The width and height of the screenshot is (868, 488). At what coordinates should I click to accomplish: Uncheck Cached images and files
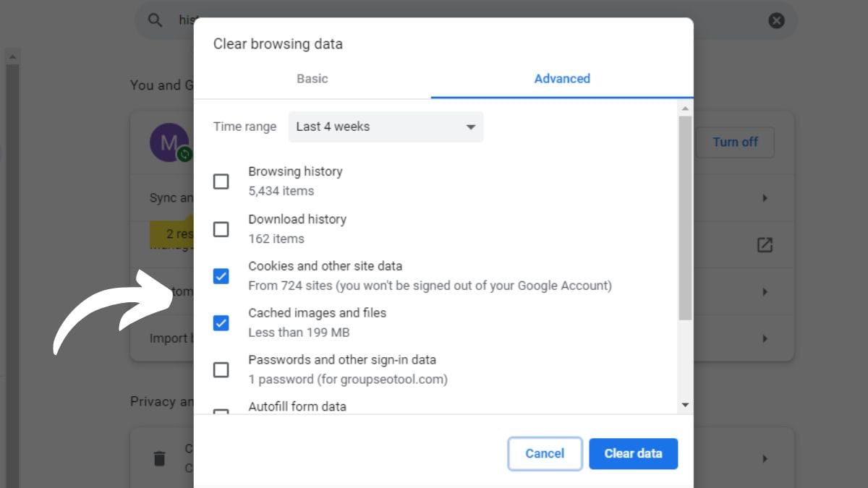coord(221,323)
